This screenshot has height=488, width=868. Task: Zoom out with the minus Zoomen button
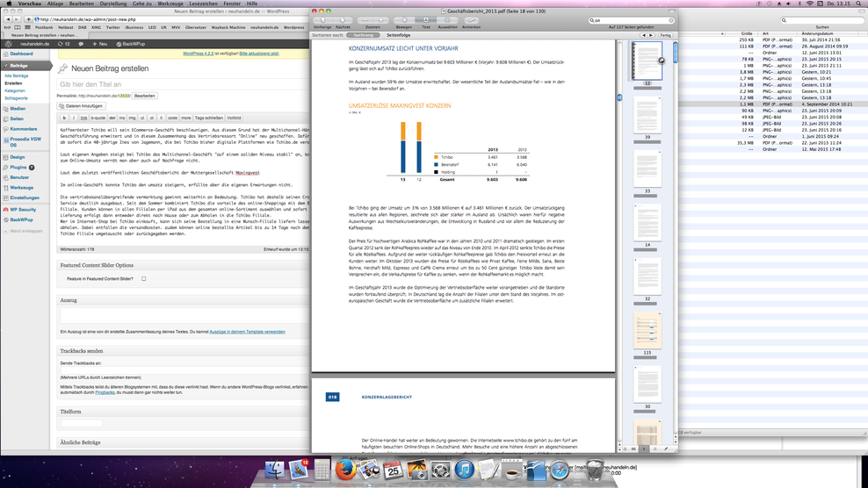365,20
